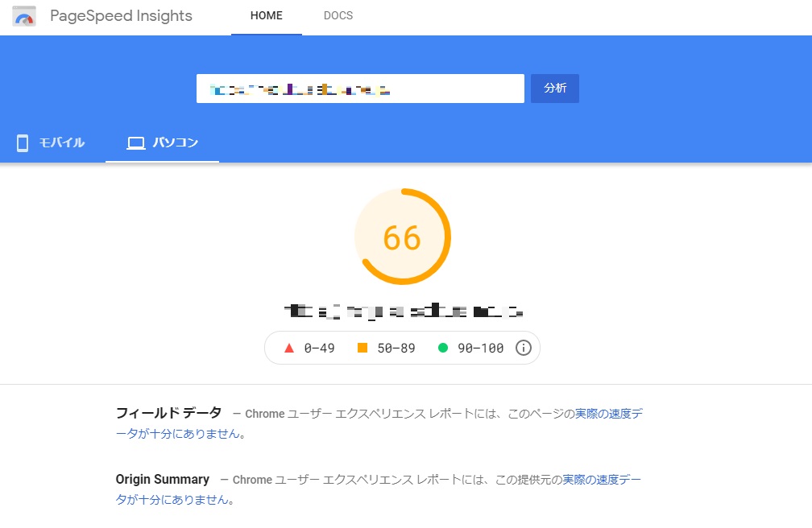Click the PageSpeed Insights speedometer logo
The width and height of the screenshot is (812, 528).
point(24,17)
